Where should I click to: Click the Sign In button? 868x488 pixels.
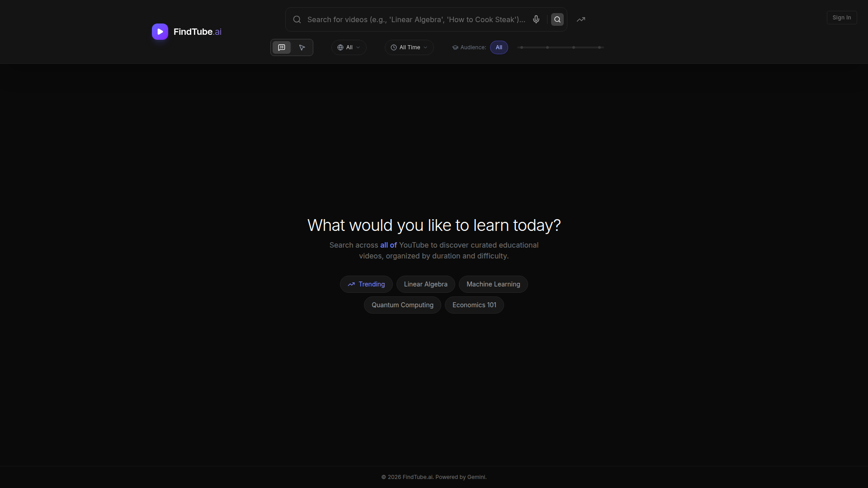click(841, 18)
